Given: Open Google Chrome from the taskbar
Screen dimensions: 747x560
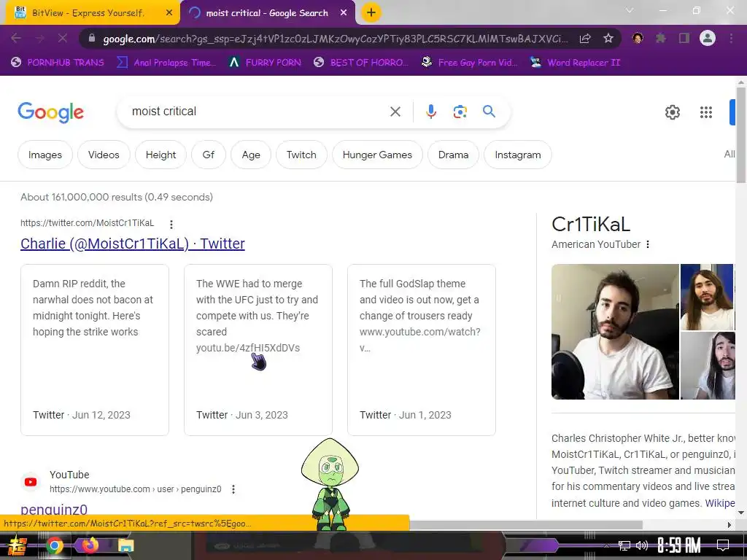Looking at the screenshot, I should [x=54, y=545].
